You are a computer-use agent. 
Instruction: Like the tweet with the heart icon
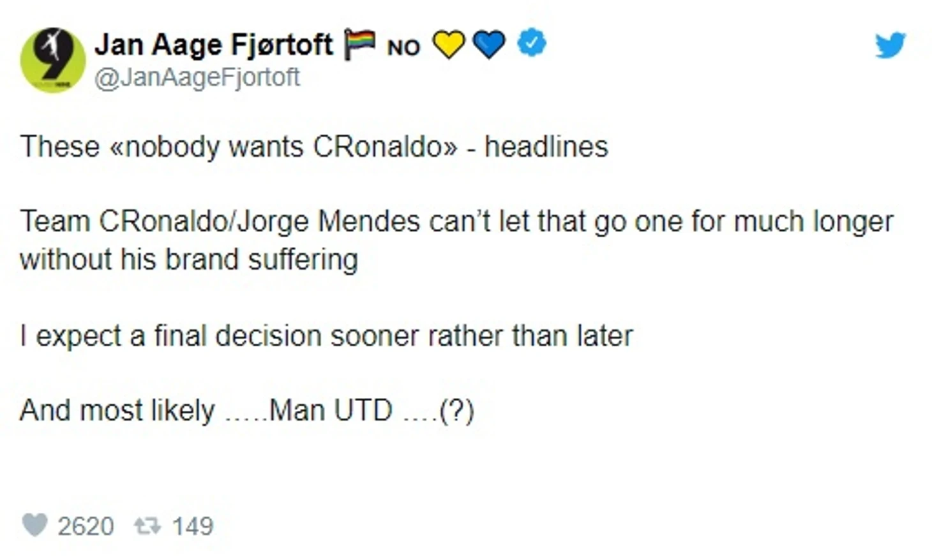pyautogui.click(x=35, y=526)
